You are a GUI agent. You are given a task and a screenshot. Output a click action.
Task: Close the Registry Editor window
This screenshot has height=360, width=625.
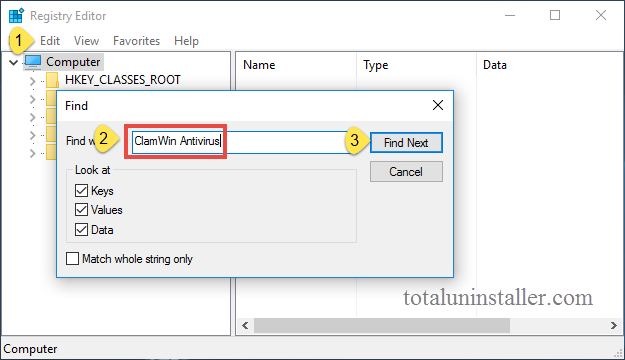[601, 16]
